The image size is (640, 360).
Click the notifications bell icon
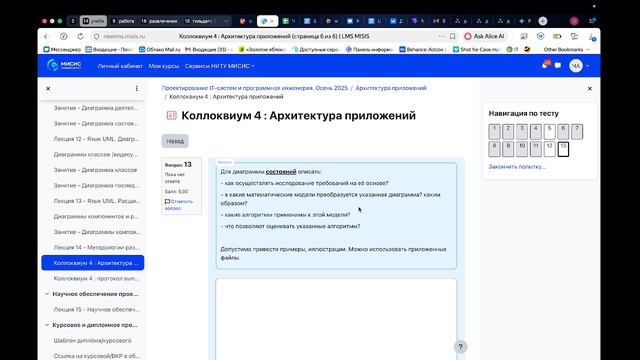(x=545, y=65)
